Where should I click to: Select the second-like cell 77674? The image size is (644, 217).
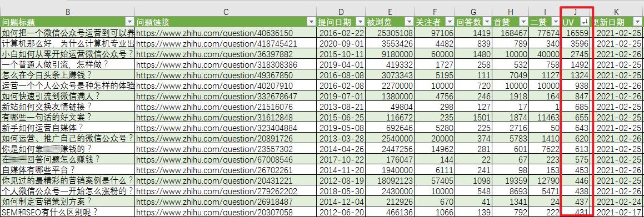pos(545,33)
